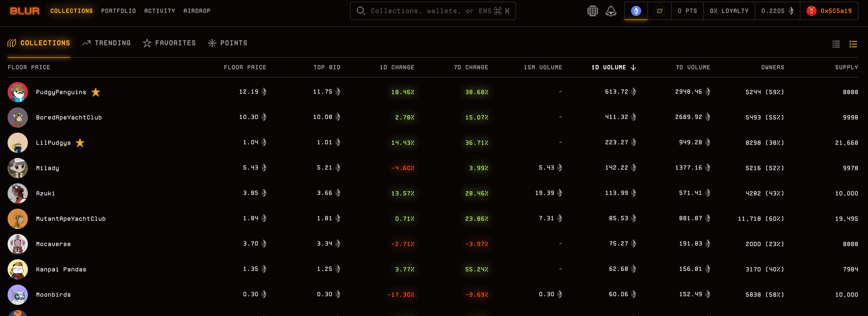Click the Collections bars icon

coord(12,43)
